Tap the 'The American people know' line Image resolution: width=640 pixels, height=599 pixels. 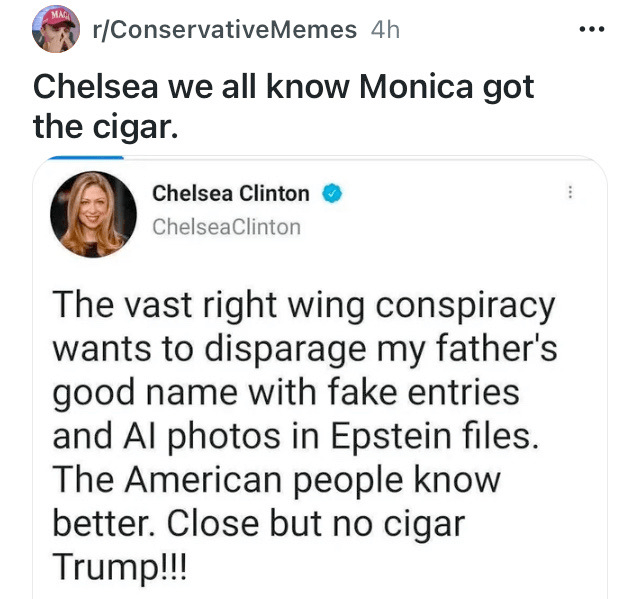coord(276,480)
